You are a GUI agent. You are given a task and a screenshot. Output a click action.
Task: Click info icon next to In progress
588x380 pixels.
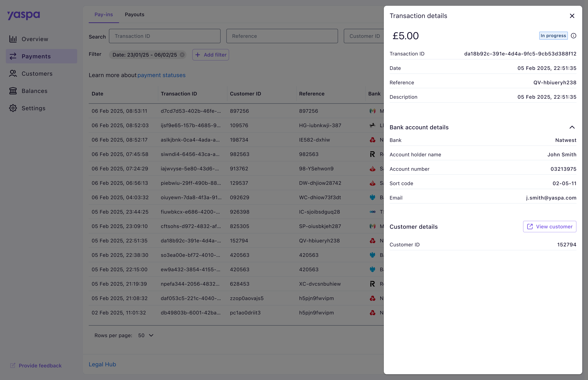[573, 36]
